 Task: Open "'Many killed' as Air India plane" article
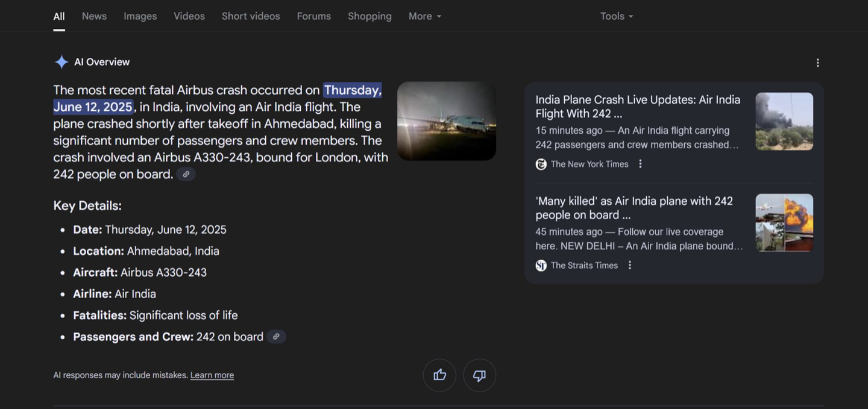(x=634, y=208)
